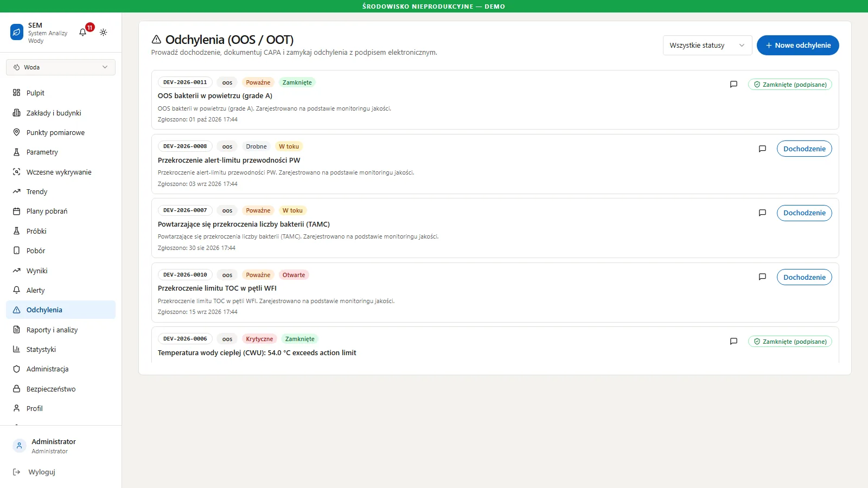Click the Odchylenia warning triangle icon in sidebar

click(x=16, y=310)
